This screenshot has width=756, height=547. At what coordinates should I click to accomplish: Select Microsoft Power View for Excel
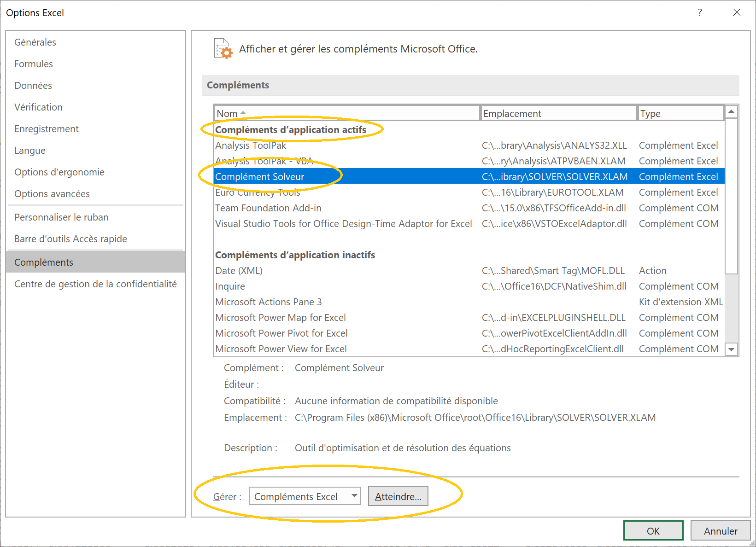click(x=469, y=349)
